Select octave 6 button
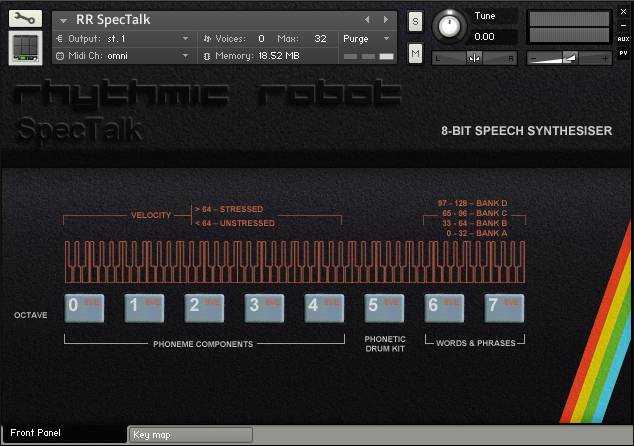This screenshot has height=446, width=634. (x=444, y=308)
